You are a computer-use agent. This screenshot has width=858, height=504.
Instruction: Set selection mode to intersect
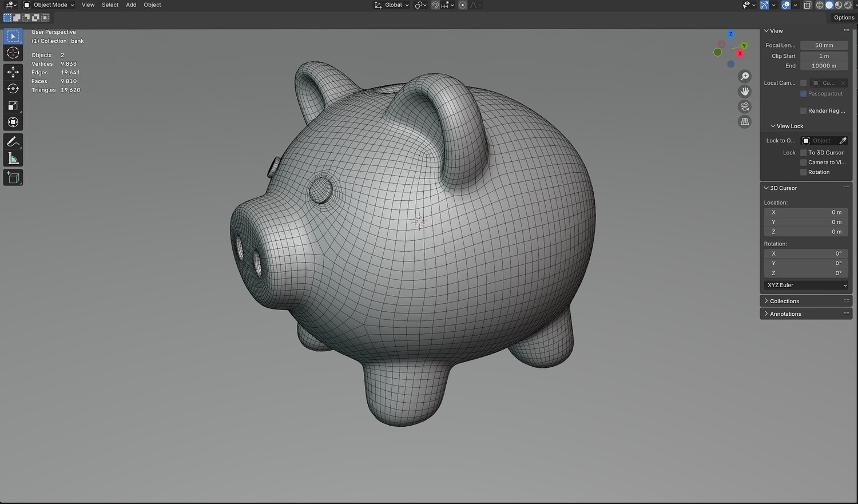45,18
